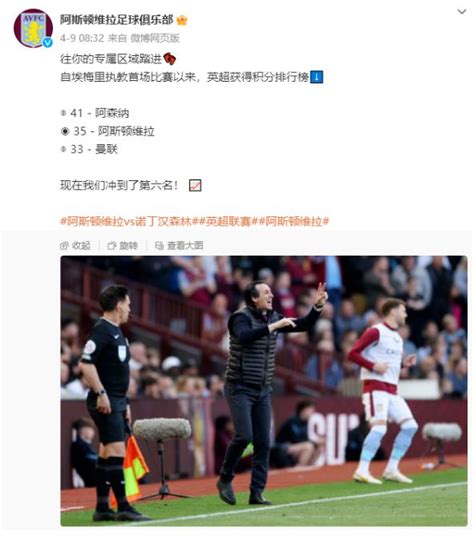Open the final #阿斯顿维拉# hashtag
The image size is (474, 540).
point(293,221)
